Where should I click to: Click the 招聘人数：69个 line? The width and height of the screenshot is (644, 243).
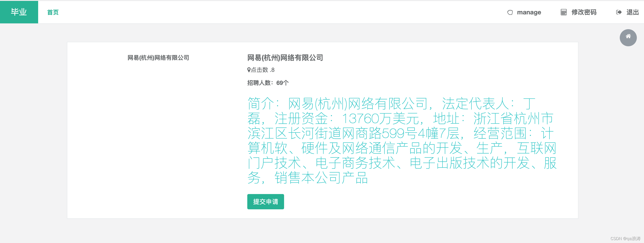pyautogui.click(x=268, y=83)
